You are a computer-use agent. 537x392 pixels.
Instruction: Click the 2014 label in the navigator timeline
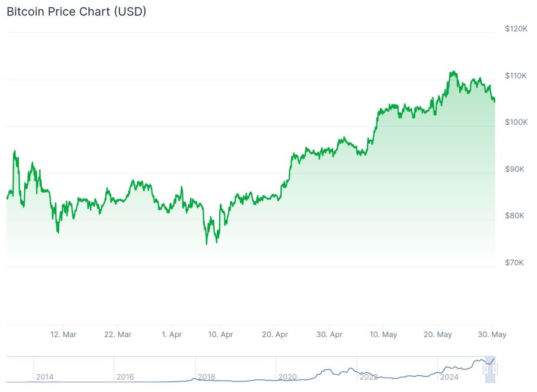click(45, 377)
